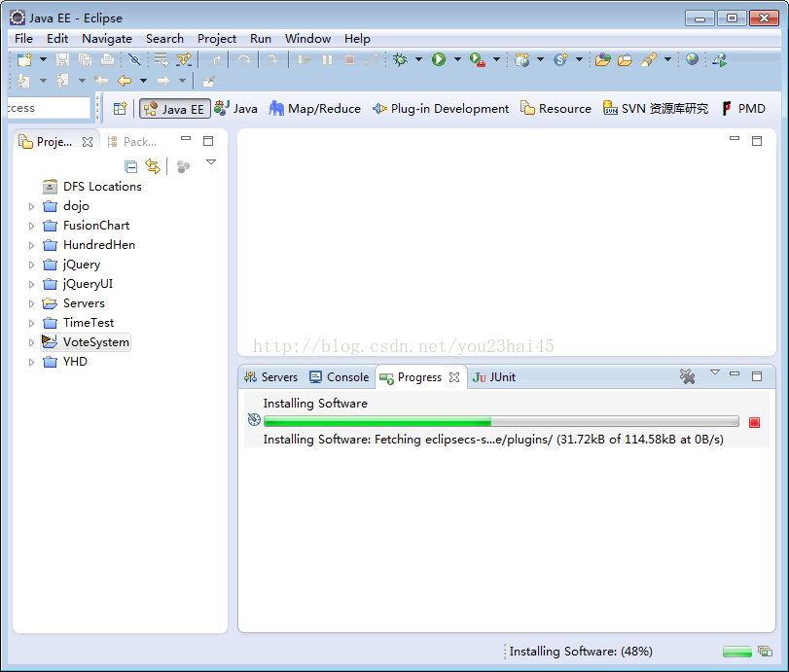789x672 pixels.
Task: Click the Save icon in toolbar
Action: pos(62,60)
